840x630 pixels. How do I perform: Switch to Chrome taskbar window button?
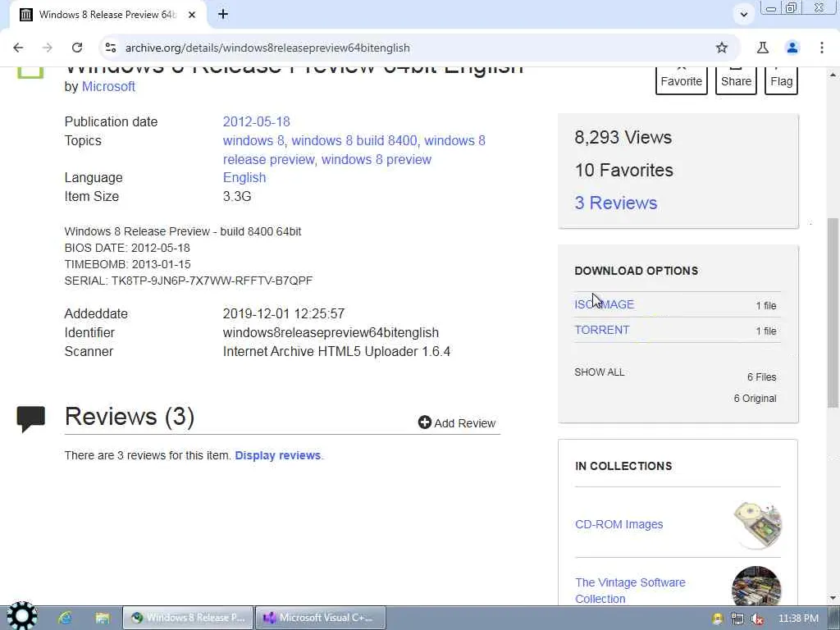pos(188,618)
